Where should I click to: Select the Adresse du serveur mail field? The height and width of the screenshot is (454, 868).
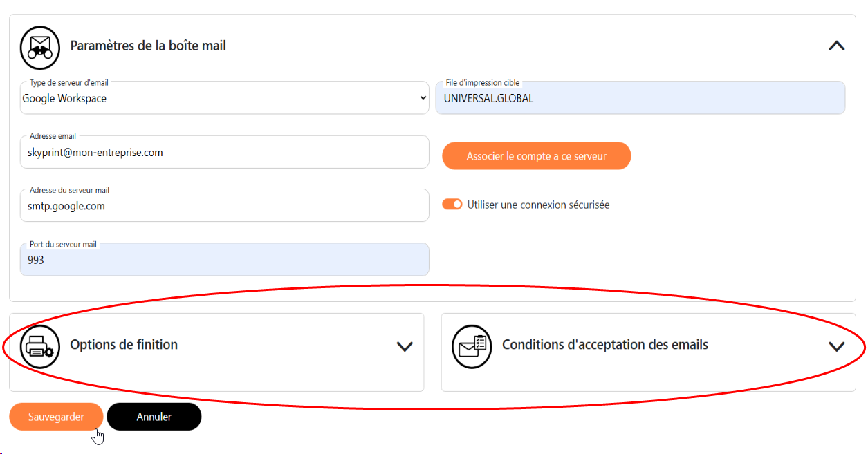(x=224, y=206)
